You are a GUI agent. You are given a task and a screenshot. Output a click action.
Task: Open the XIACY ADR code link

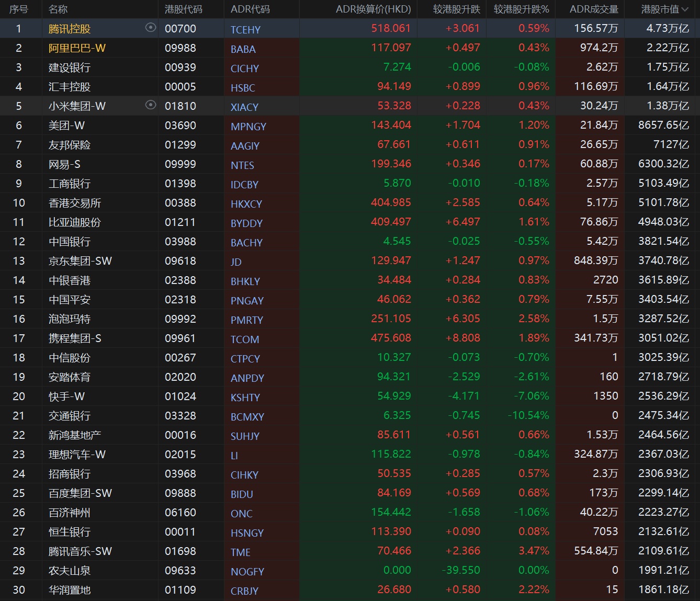pyautogui.click(x=244, y=107)
